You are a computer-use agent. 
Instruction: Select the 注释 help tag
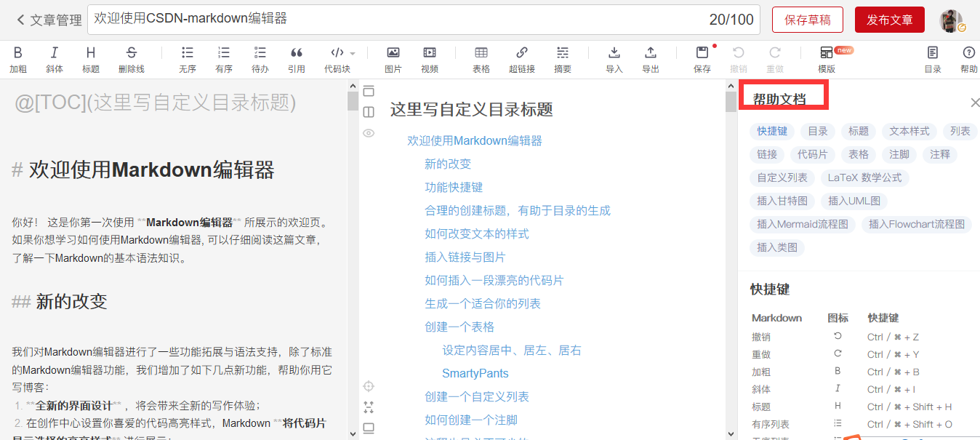[x=940, y=154]
